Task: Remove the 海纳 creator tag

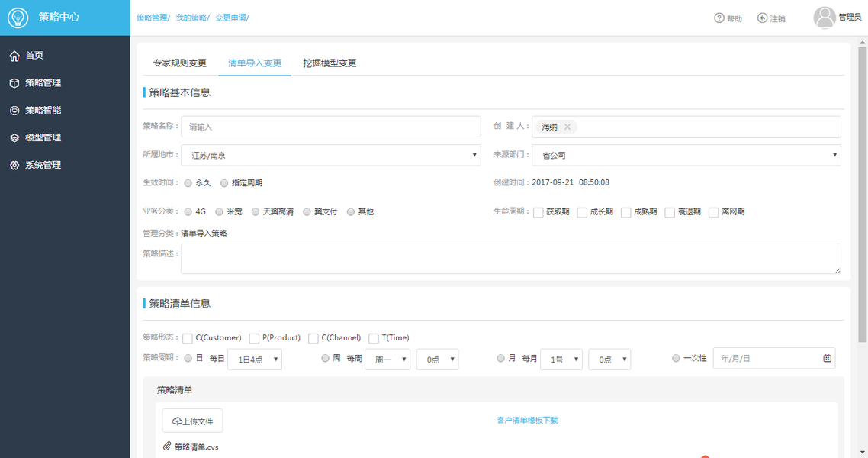Action: point(567,127)
